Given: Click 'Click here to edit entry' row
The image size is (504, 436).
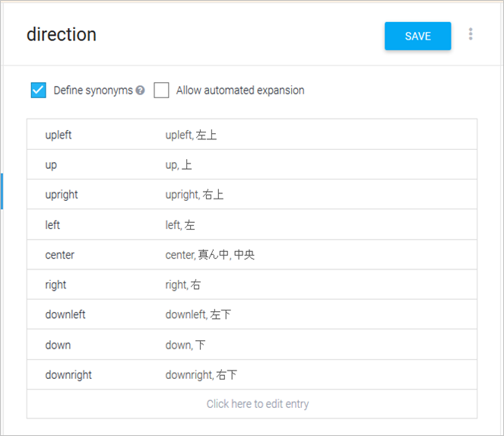Looking at the screenshot, I should pos(258,404).
